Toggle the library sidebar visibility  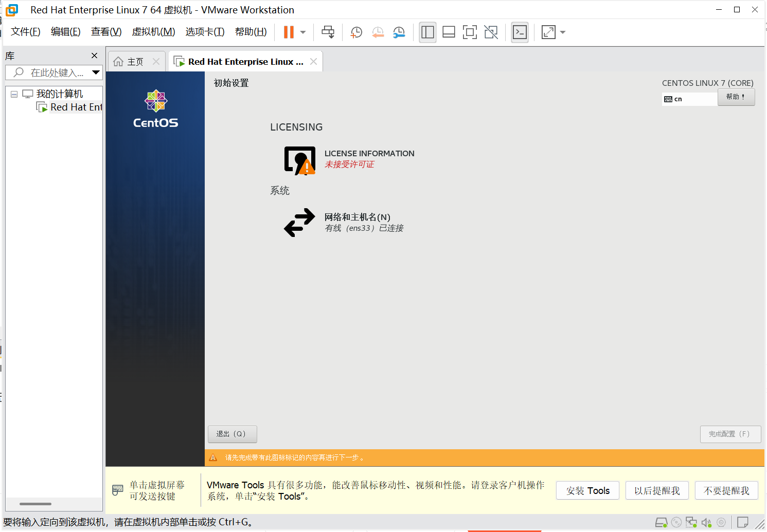[x=427, y=32]
